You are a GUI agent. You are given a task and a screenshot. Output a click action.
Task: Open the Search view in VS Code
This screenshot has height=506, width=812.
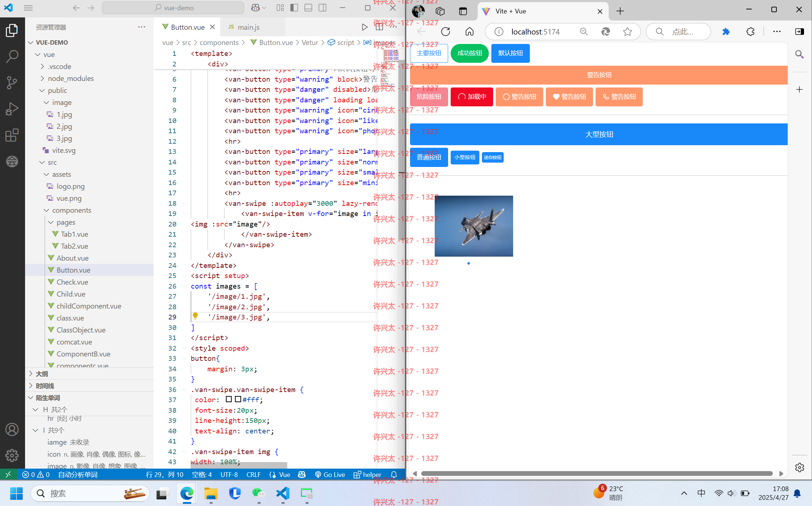(12, 57)
